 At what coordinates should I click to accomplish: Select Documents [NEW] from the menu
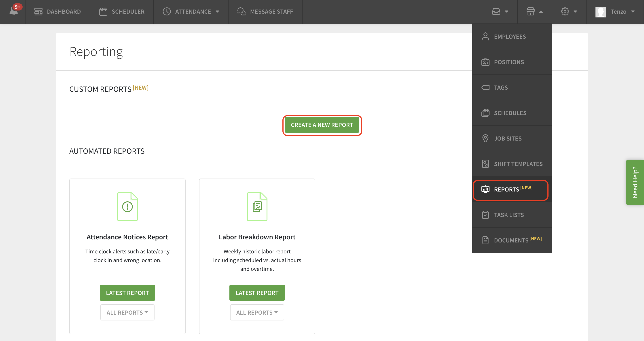[x=512, y=240]
